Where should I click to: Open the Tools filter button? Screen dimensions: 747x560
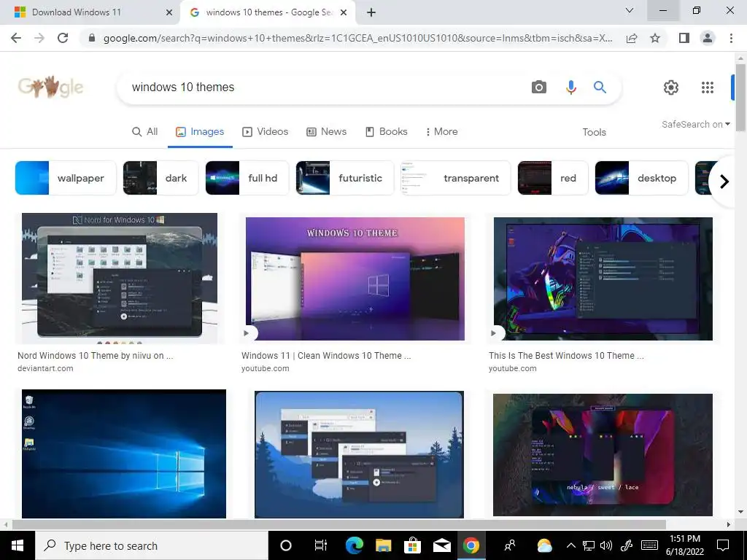pos(594,133)
